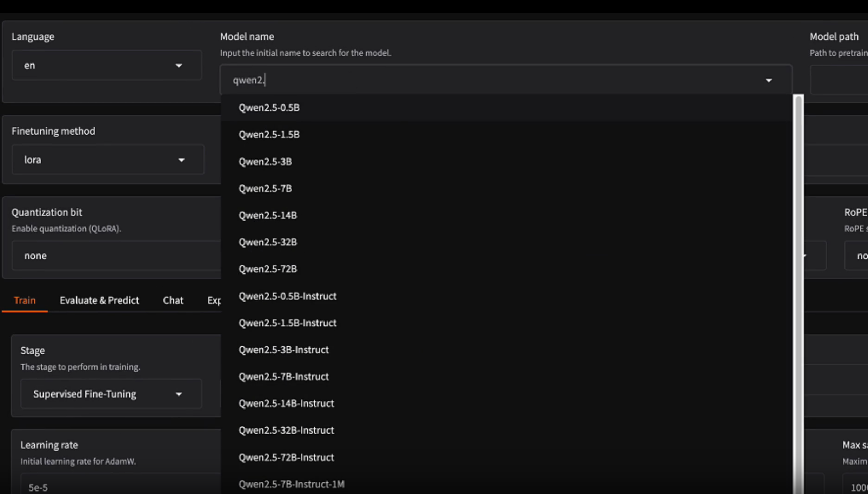The image size is (868, 494).
Task: Select Qwen2.5-3B model option
Action: click(506, 162)
